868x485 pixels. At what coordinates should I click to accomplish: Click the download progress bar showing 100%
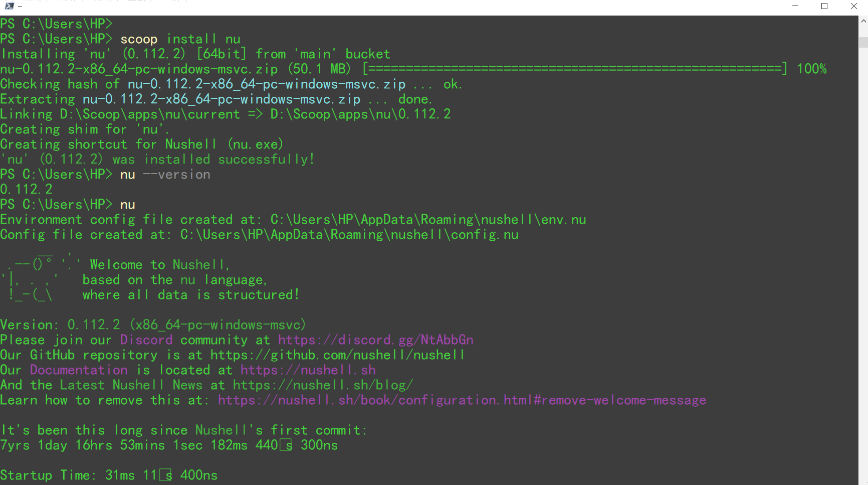pos(575,69)
